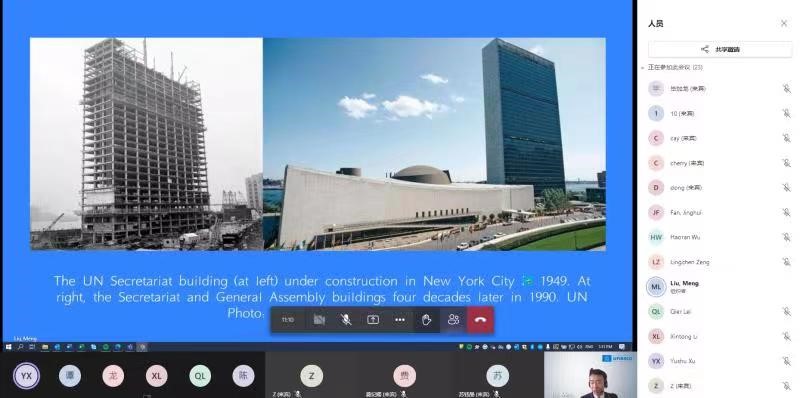Raise your hand in the meeting
800x398 pixels.
pos(427,320)
